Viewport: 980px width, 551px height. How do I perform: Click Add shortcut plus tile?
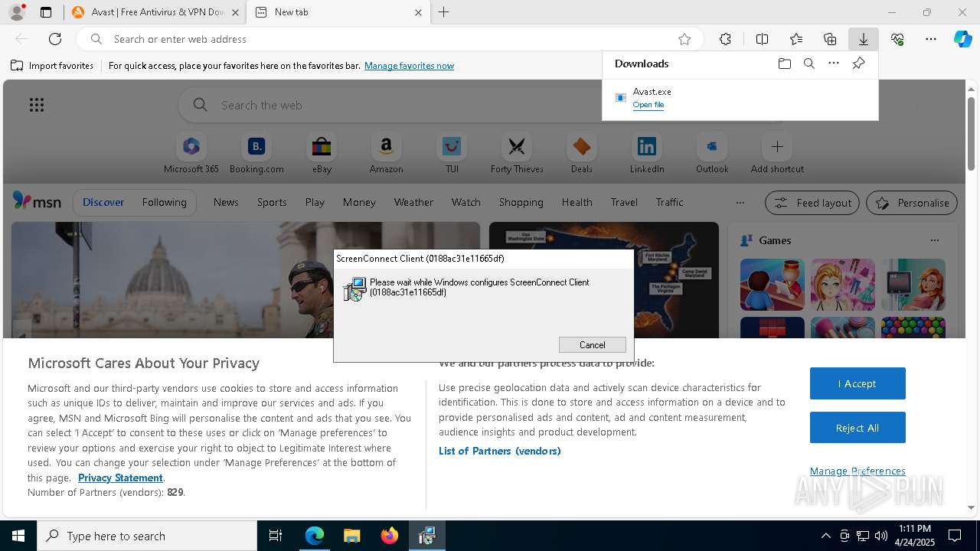[x=777, y=153]
